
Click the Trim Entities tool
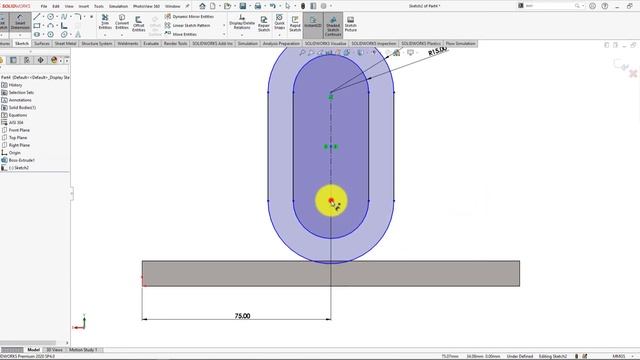coord(105,22)
